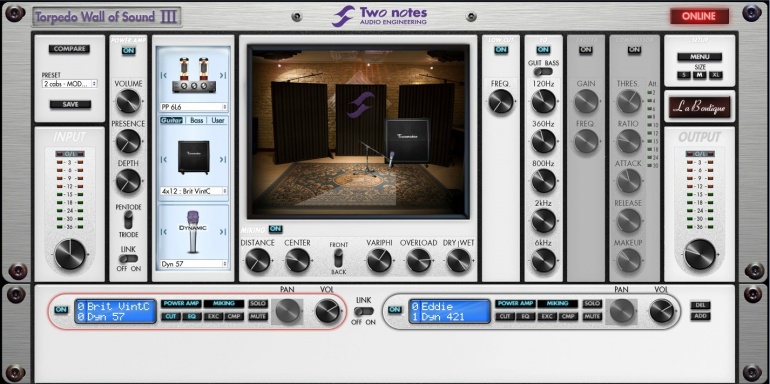Click the La Boutique store badge
770x384 pixels.
(700, 107)
